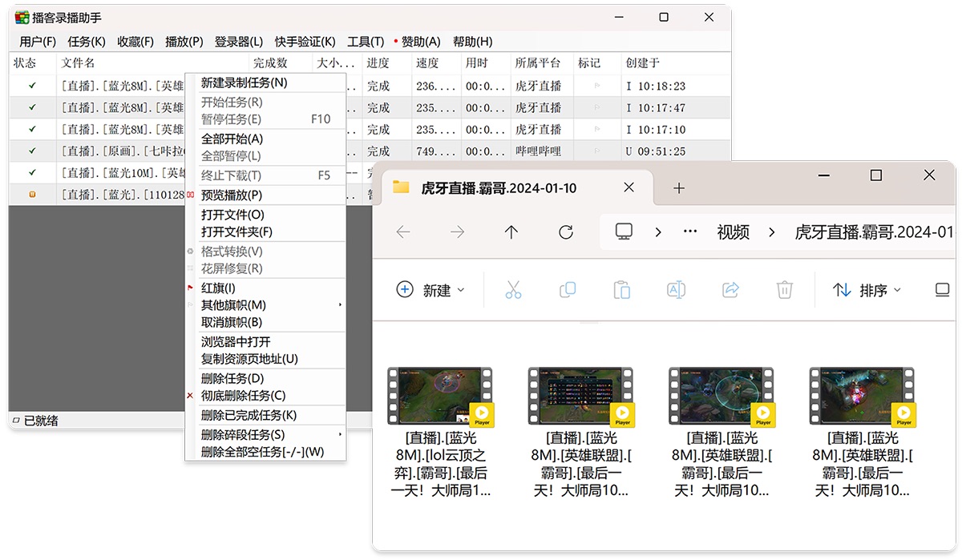The height and width of the screenshot is (560, 962).
Task: Open the 任务(K) menu
Action: (x=87, y=42)
